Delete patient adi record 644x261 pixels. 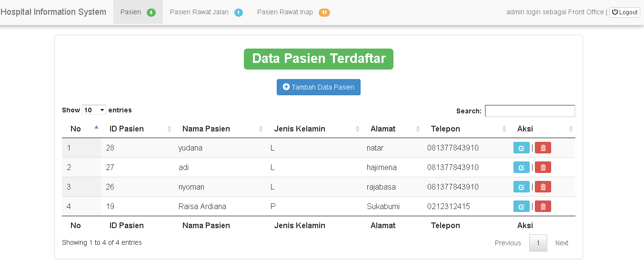[x=543, y=167]
